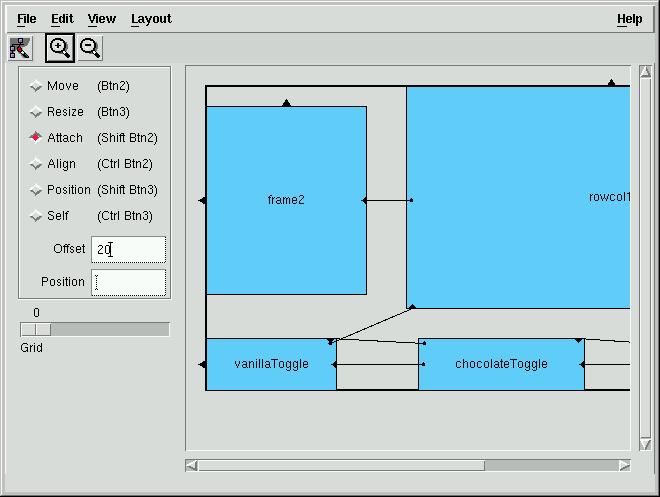Click the left attachment arrow of frame2
This screenshot has height=497, width=660.
(202, 200)
